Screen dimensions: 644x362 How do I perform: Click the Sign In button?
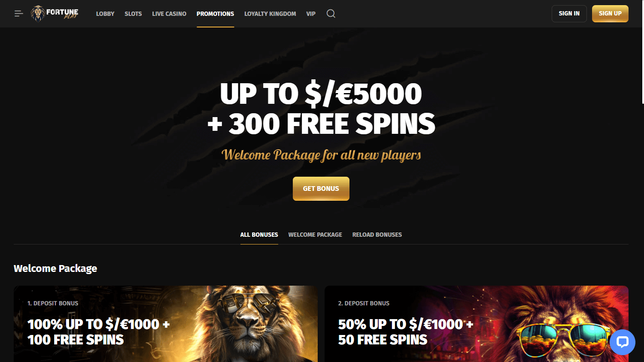coord(569,14)
